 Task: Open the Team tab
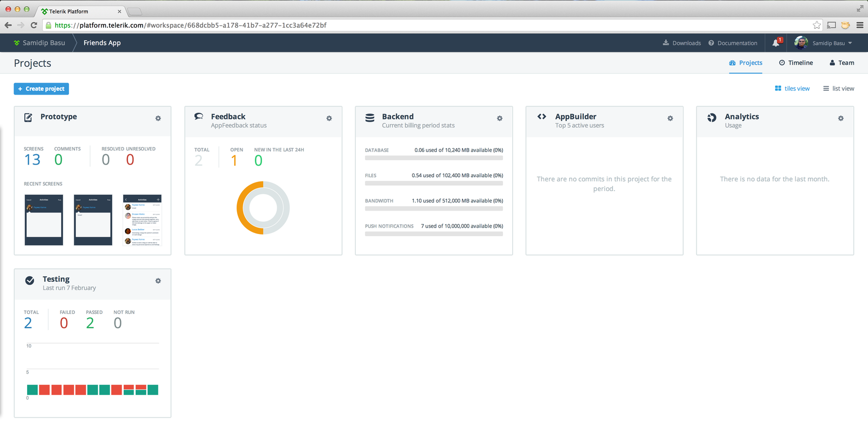pyautogui.click(x=842, y=63)
